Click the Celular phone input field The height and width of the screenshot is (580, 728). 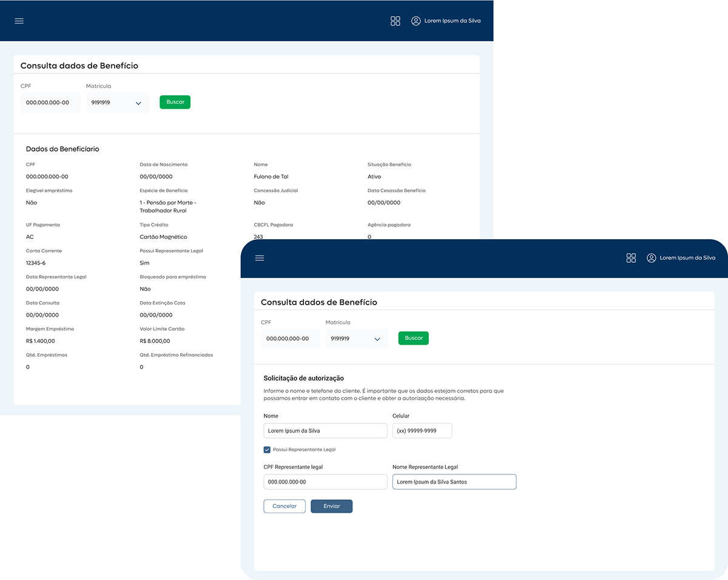point(422,431)
